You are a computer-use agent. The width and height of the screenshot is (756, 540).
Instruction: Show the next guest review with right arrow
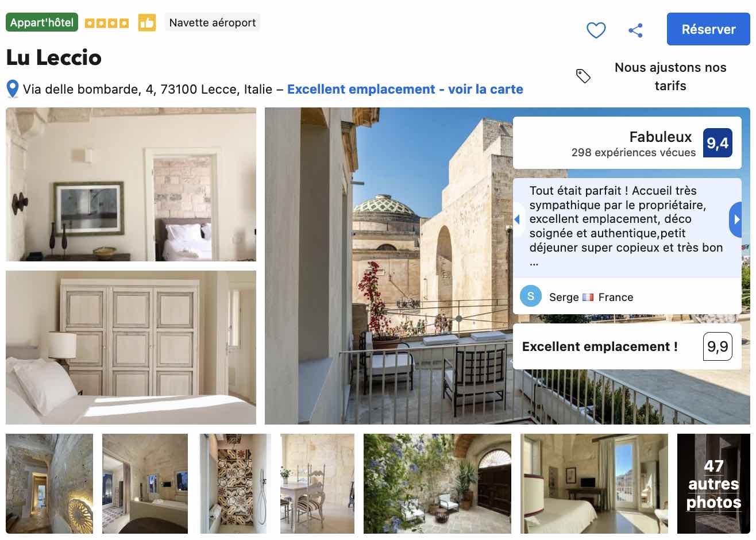click(x=736, y=219)
